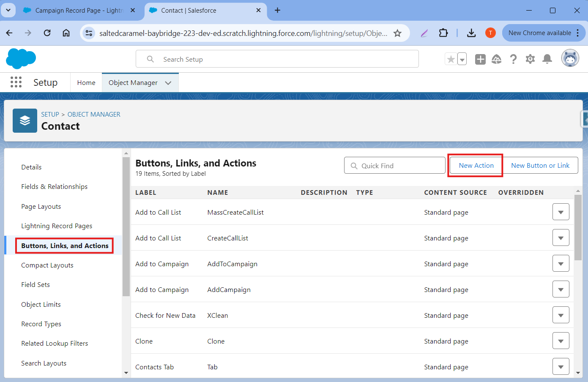Open row menu for AddToCampaign
588x382 pixels.
click(x=561, y=264)
